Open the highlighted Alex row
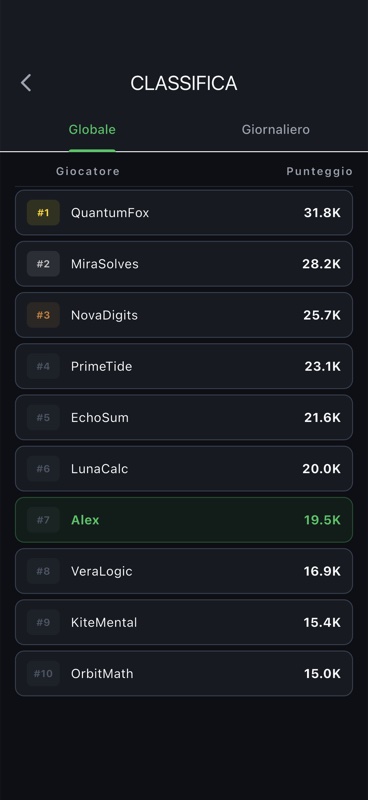Viewport: 368px width, 800px height. pos(184,520)
